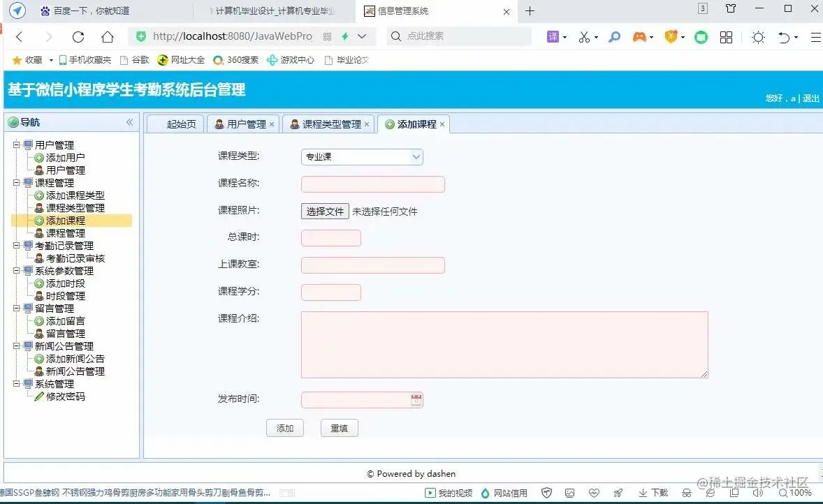
Task: Close the 课程类型管理 tab
Action: click(x=367, y=124)
